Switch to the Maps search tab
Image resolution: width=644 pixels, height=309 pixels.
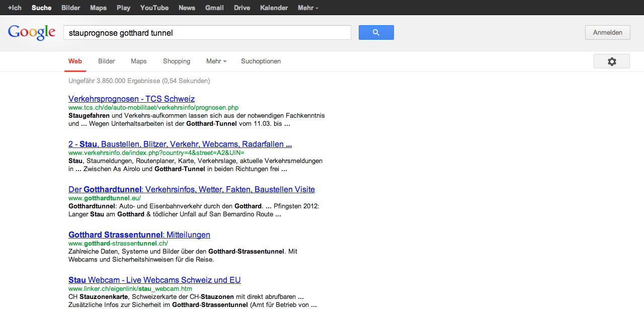[x=138, y=61]
